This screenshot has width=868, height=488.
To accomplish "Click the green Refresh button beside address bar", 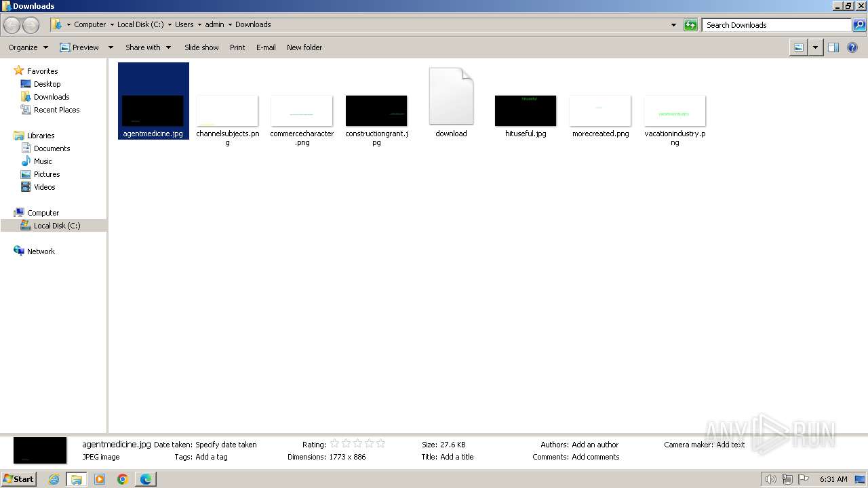I will click(690, 25).
